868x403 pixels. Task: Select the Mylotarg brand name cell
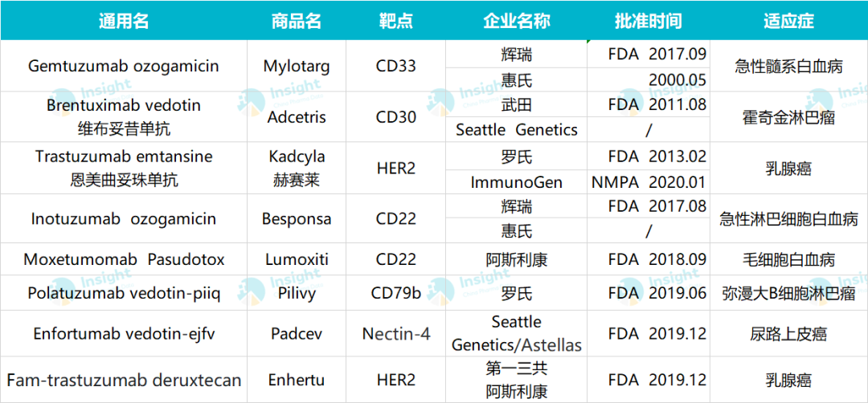point(297,67)
